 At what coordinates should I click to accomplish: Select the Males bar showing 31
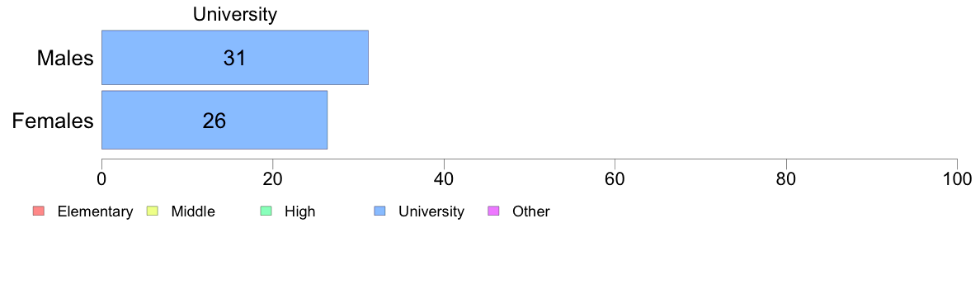click(x=235, y=58)
